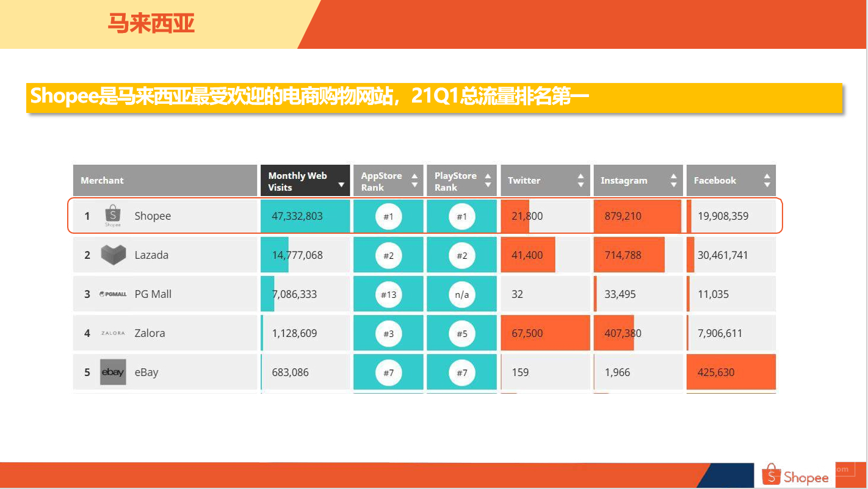Click Lazada's PlayStore #2 rank badge
The height and width of the screenshot is (489, 868).
point(462,255)
